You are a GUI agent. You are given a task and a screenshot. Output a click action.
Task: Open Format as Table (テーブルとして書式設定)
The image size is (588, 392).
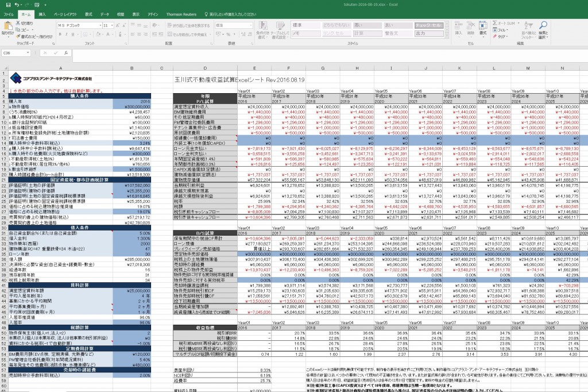click(x=280, y=30)
